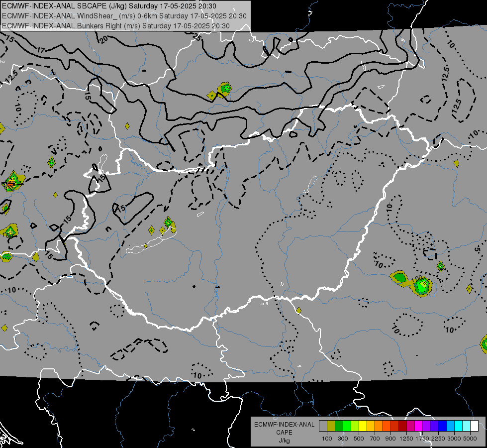
Task: Click the 1750 value on the legend scale
Action: click(x=422, y=439)
